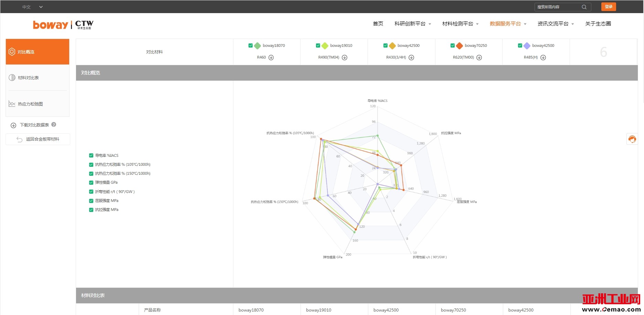Image resolution: width=644 pixels, height=315 pixels.
Task: Click 返回合金板带材料 button
Action: tap(38, 139)
